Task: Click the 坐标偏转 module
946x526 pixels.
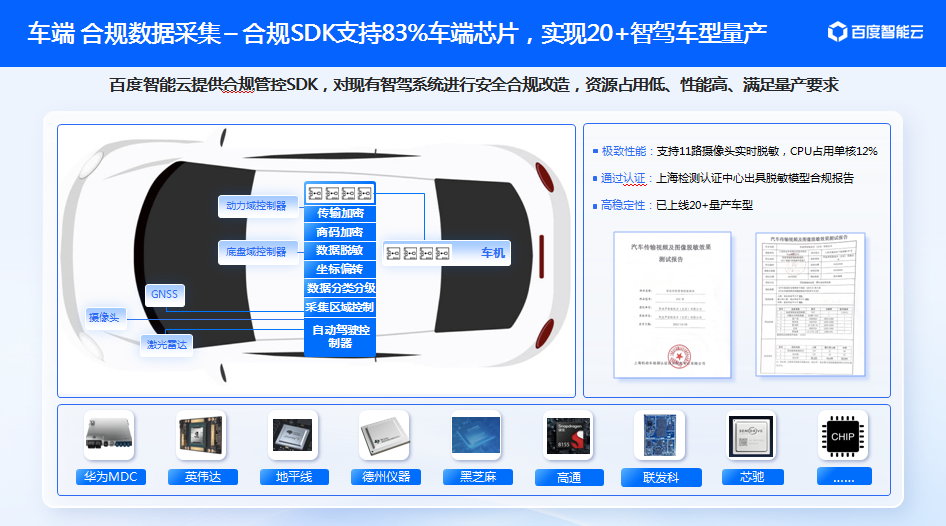Action: [x=340, y=269]
